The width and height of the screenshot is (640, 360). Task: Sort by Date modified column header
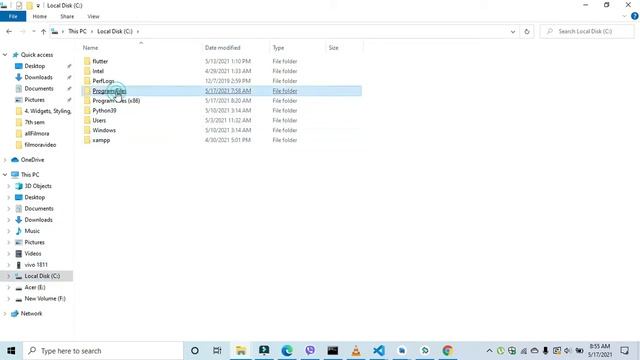(x=222, y=48)
